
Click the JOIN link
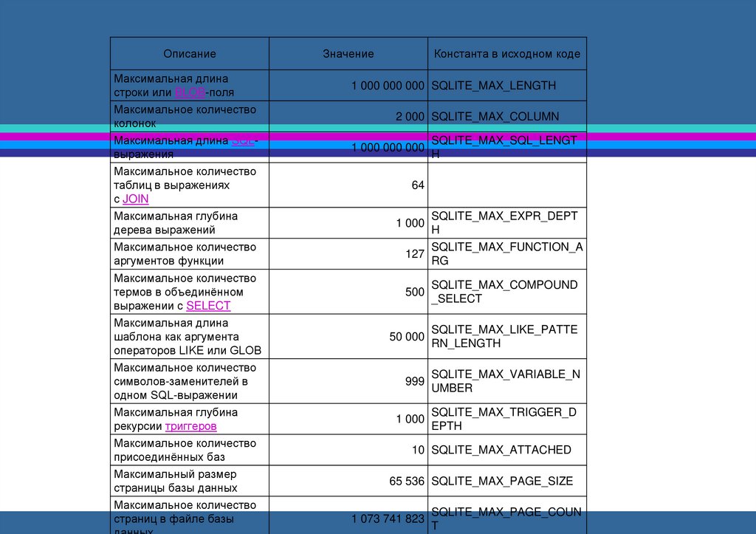(135, 199)
